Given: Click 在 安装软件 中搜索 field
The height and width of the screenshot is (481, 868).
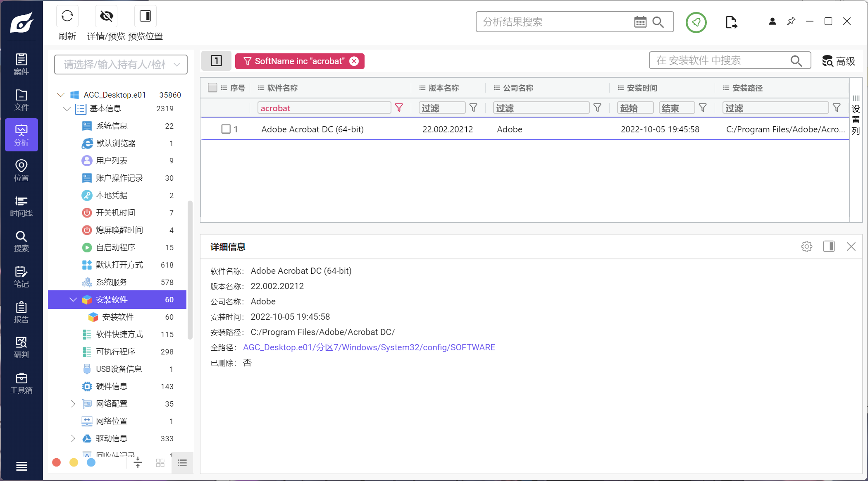Looking at the screenshot, I should (x=730, y=61).
